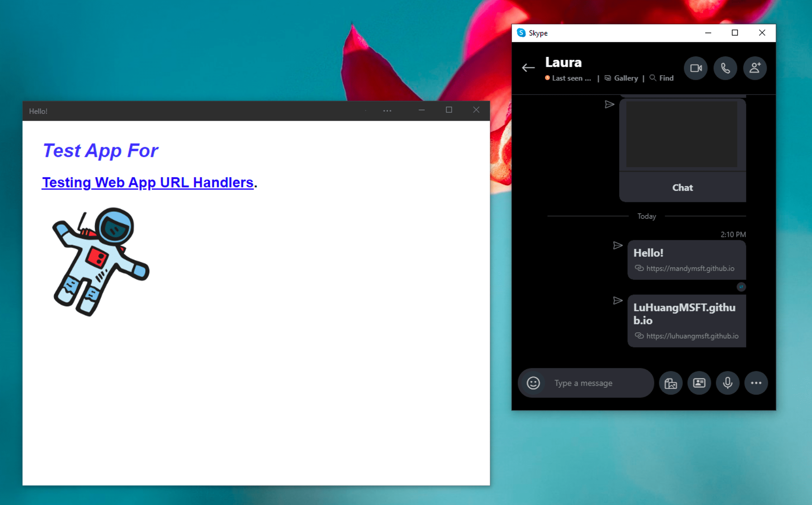
Task: Click the add contact icon in Skype
Action: tap(754, 68)
